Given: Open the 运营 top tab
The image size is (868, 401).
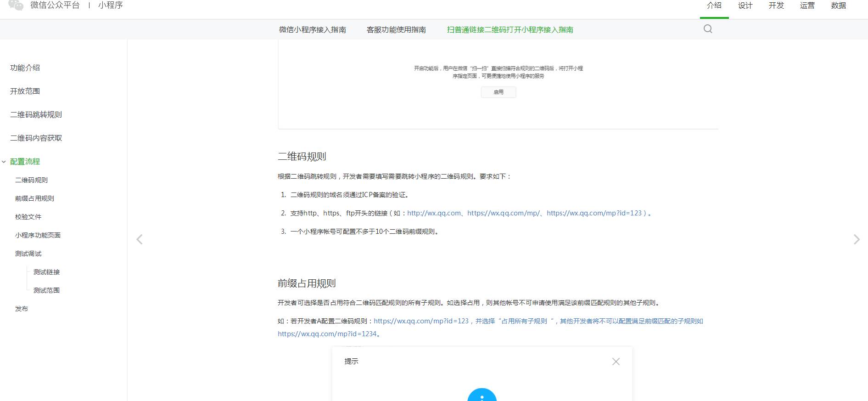Looking at the screenshot, I should pyautogui.click(x=807, y=6).
